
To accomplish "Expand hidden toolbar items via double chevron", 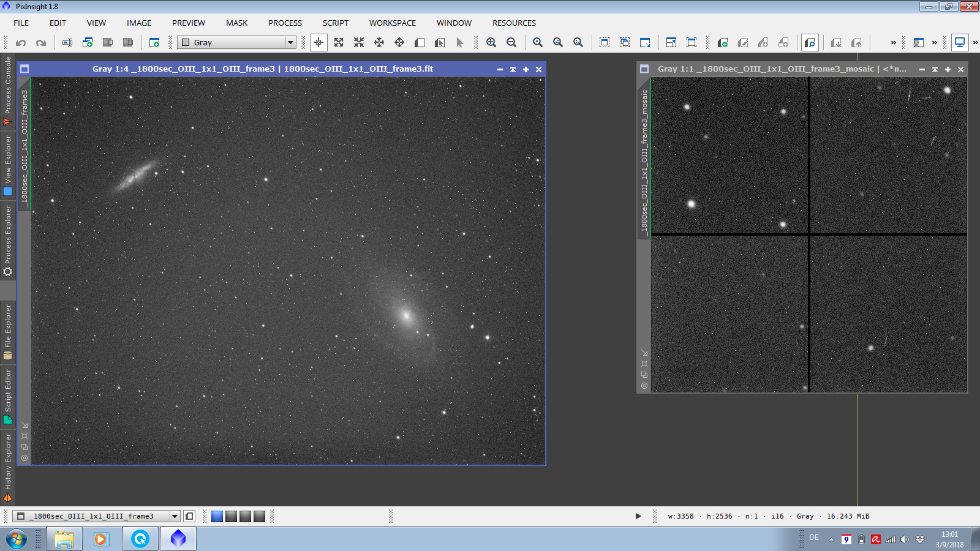I will [893, 43].
